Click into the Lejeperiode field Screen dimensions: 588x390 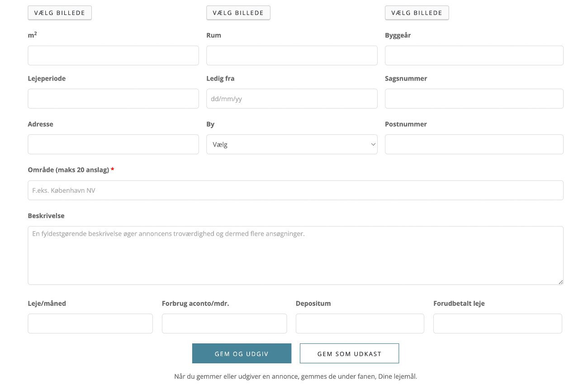click(113, 99)
